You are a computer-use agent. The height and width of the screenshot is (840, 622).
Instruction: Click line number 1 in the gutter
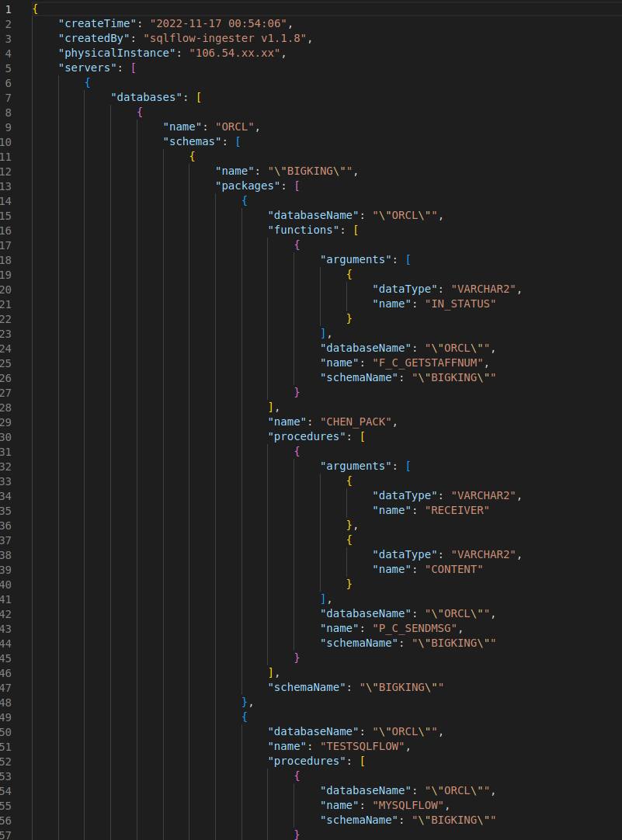click(x=8, y=9)
